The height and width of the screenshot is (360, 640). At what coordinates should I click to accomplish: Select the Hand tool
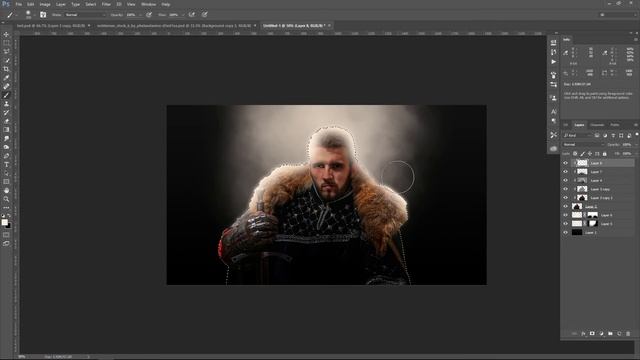pos(6,191)
